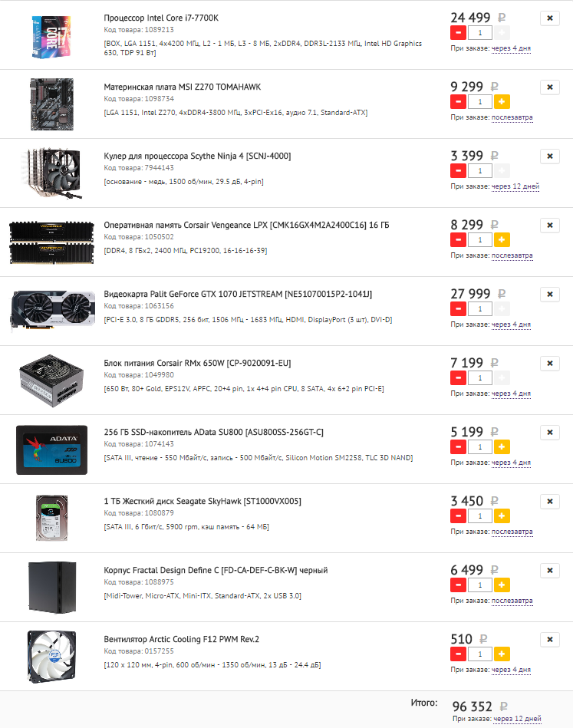
Task: Increase quantity of MSI Z270 TOMAHAWK motherboard
Action: pyautogui.click(x=502, y=102)
